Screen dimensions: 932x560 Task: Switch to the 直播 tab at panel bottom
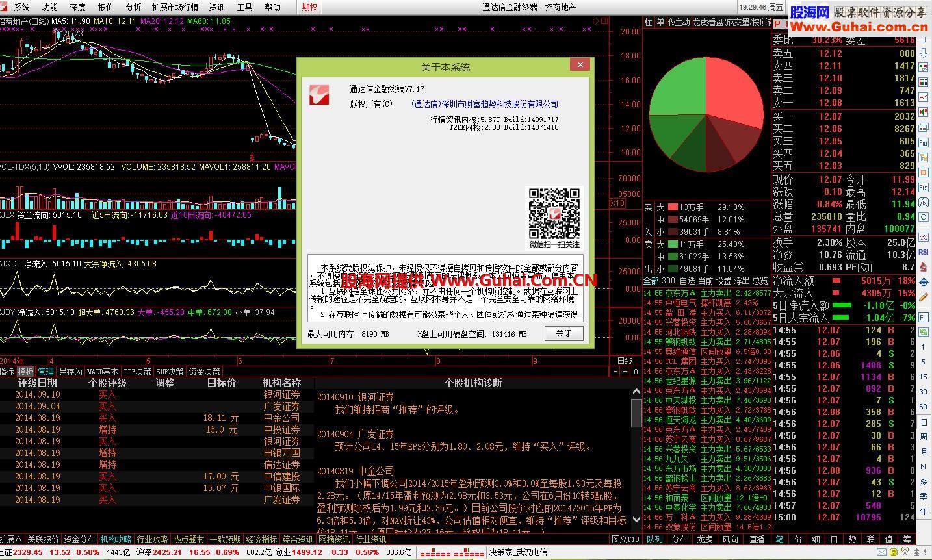757,539
